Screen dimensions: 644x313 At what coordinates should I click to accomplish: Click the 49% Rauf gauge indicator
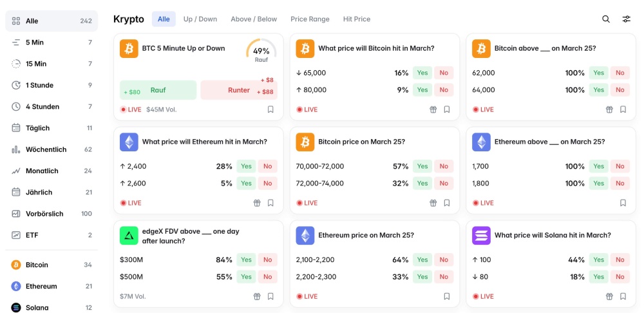(261, 52)
